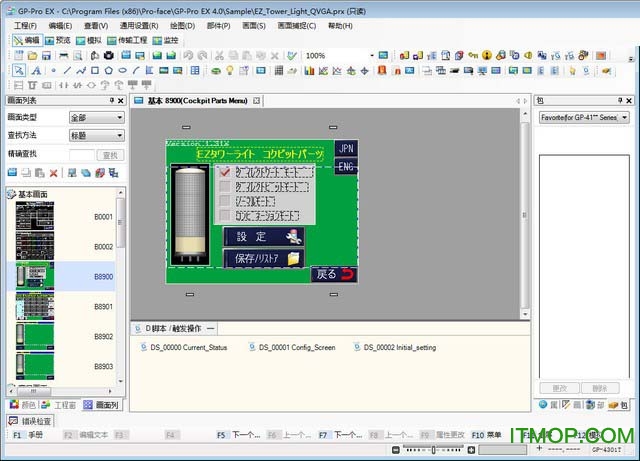Switch to the 颜色 bottom tab
The width and height of the screenshot is (640, 461).
tap(23, 405)
